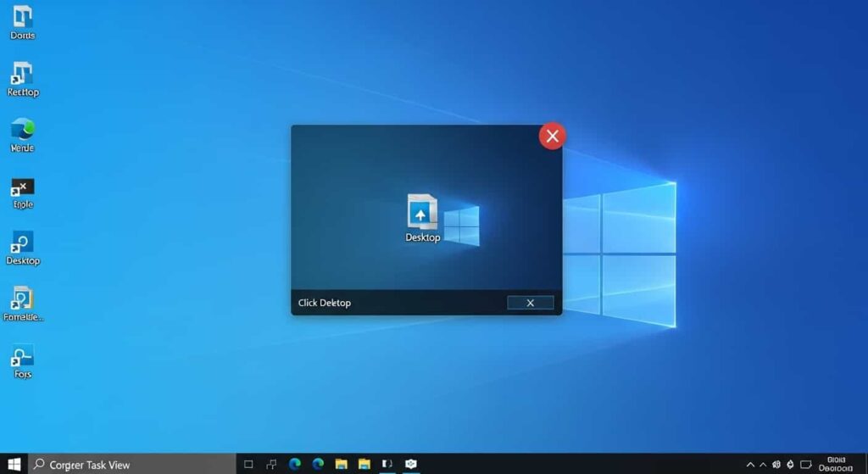The width and height of the screenshot is (868, 474).
Task: Click the Windows Start button
Action: tap(14, 464)
